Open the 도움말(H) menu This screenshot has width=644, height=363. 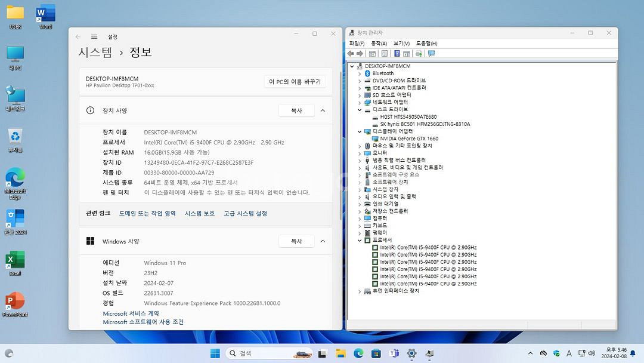pos(426,44)
